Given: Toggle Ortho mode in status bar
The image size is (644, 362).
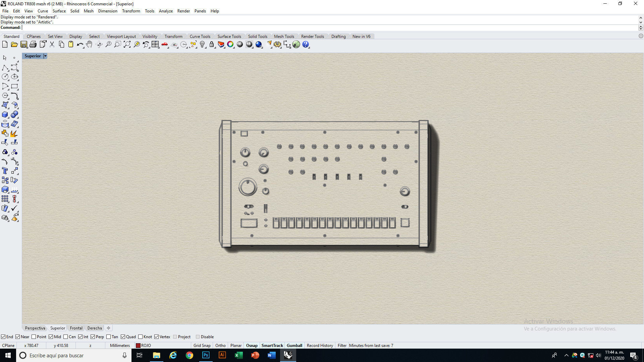Looking at the screenshot, I should [220, 346].
